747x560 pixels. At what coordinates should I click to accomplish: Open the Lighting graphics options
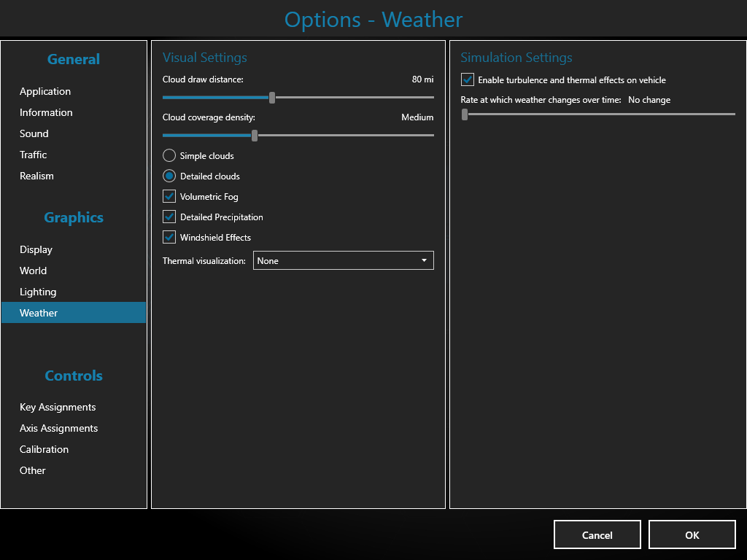point(38,292)
